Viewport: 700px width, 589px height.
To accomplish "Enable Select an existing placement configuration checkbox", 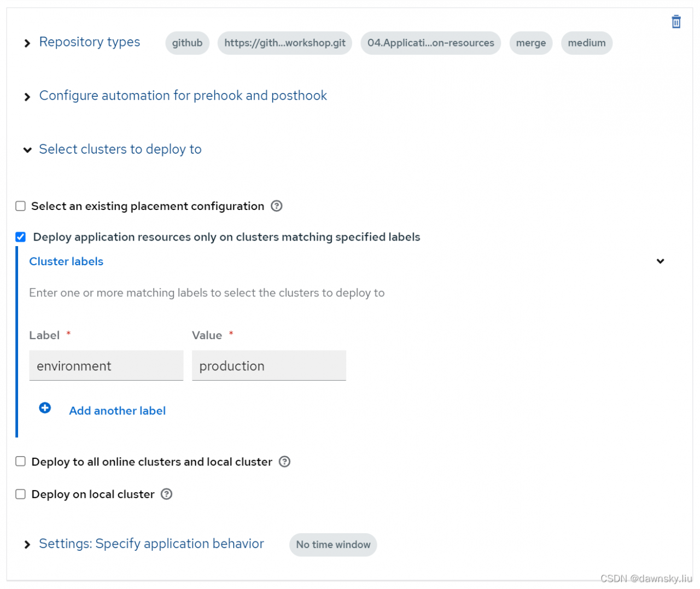I will click(21, 206).
